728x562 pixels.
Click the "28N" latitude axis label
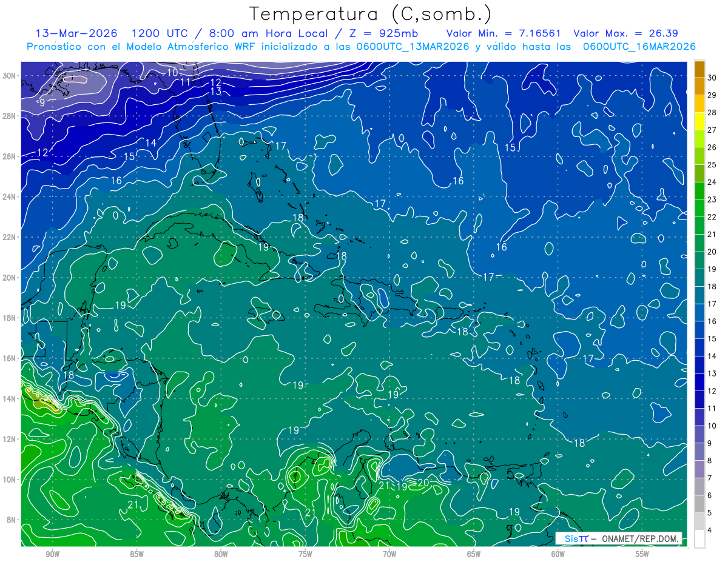tap(10, 116)
